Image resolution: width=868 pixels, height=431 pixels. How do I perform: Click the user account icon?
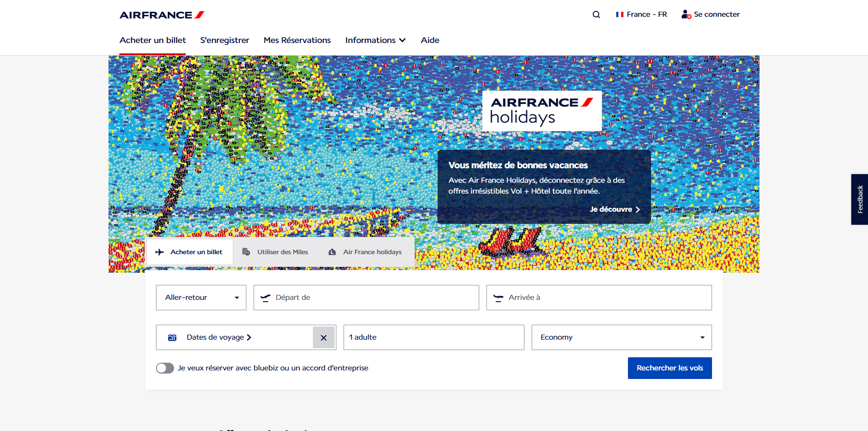click(x=686, y=14)
